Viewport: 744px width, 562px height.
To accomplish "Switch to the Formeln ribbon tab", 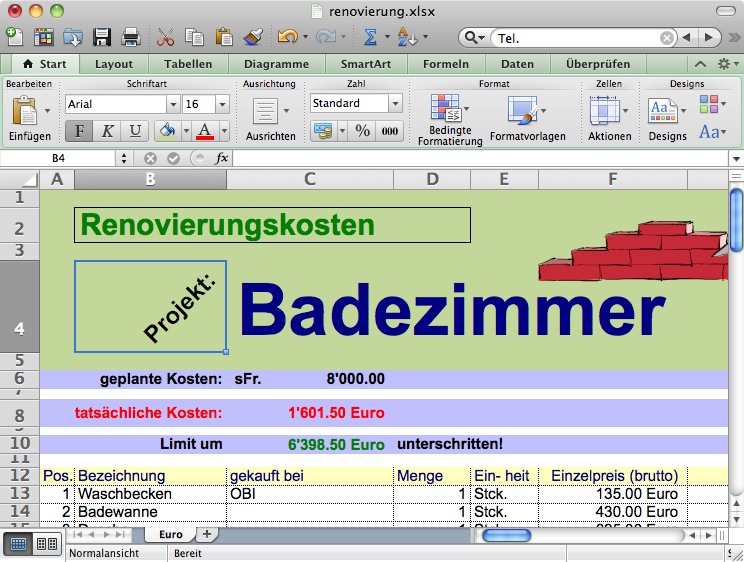I will [x=445, y=64].
